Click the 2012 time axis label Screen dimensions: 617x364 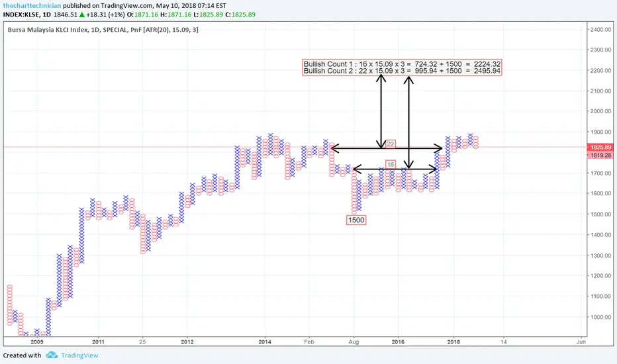[x=187, y=342]
